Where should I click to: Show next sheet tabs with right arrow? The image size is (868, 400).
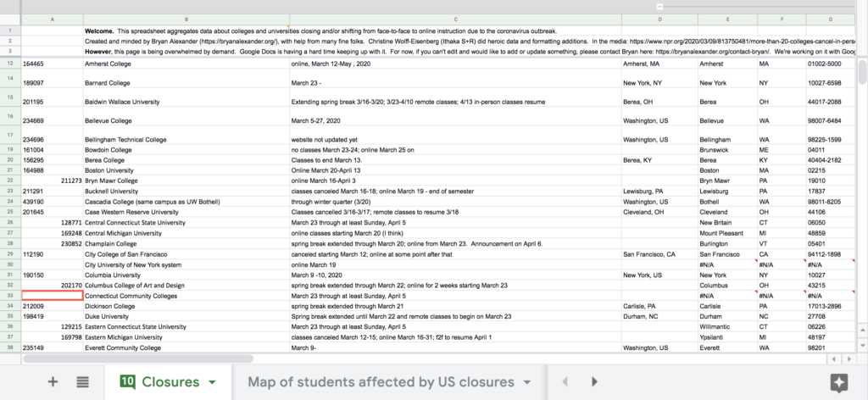tap(595, 381)
